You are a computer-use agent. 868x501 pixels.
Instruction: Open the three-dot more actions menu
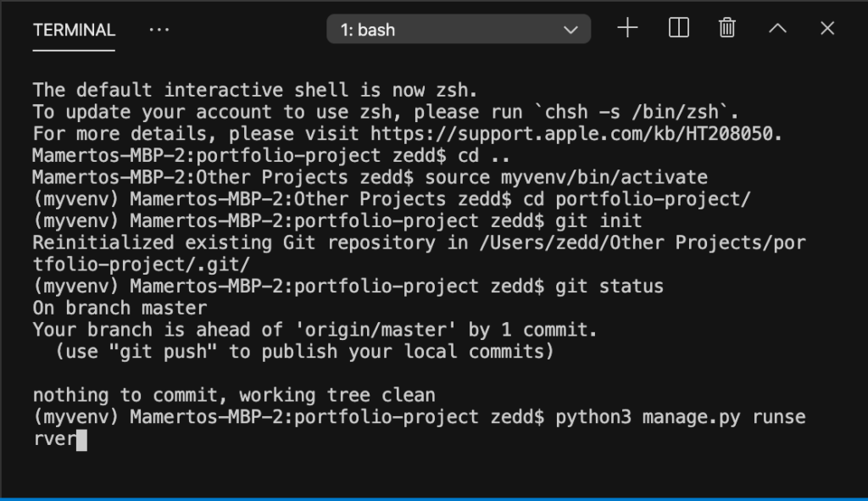coord(159,30)
